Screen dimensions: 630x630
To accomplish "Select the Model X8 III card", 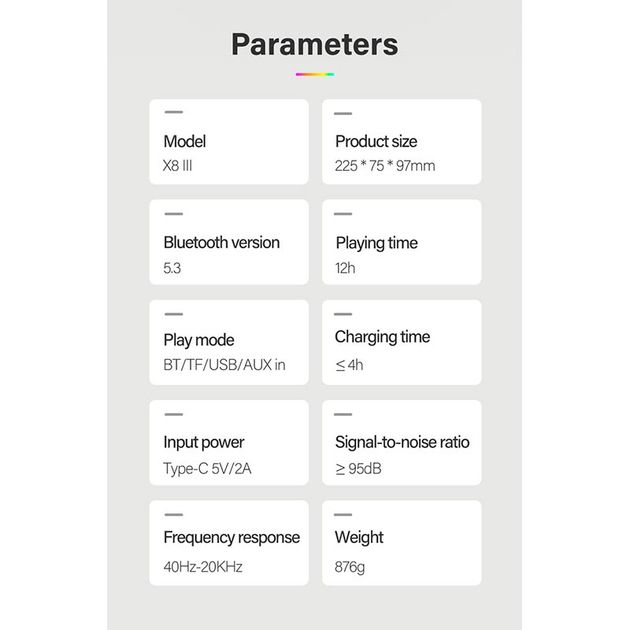I will click(x=229, y=142).
